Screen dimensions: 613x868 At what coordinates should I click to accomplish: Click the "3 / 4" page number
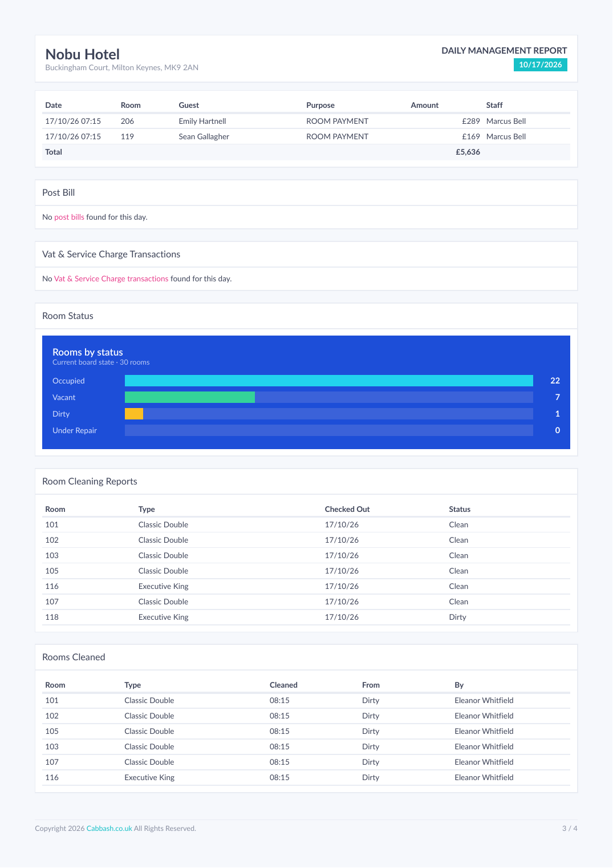point(570,829)
